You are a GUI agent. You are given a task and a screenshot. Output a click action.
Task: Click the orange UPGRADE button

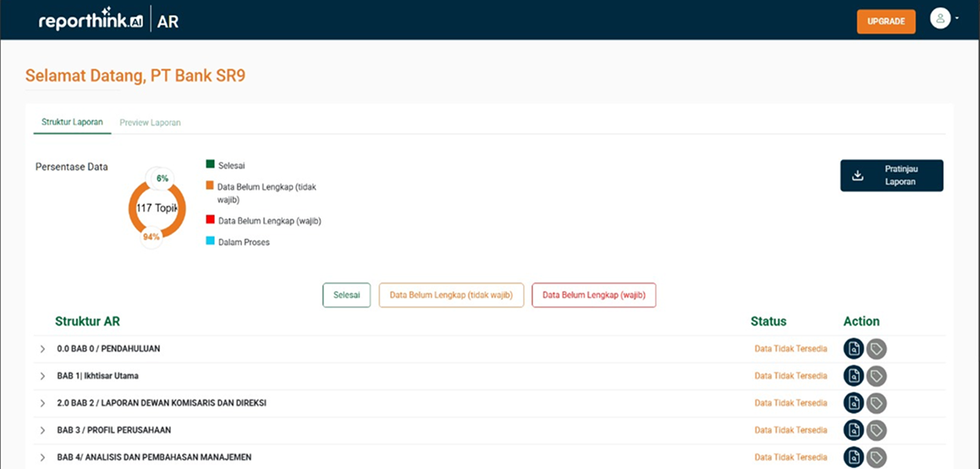(x=885, y=21)
